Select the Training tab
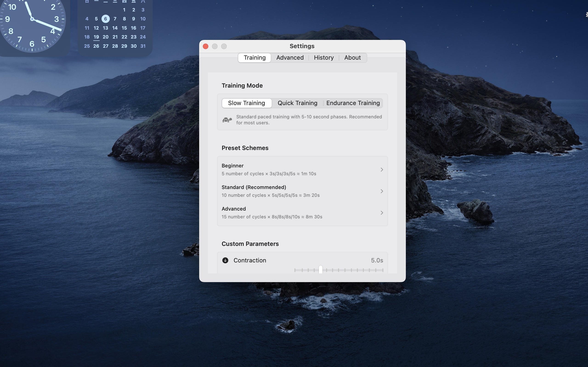The image size is (588, 367). point(254,58)
